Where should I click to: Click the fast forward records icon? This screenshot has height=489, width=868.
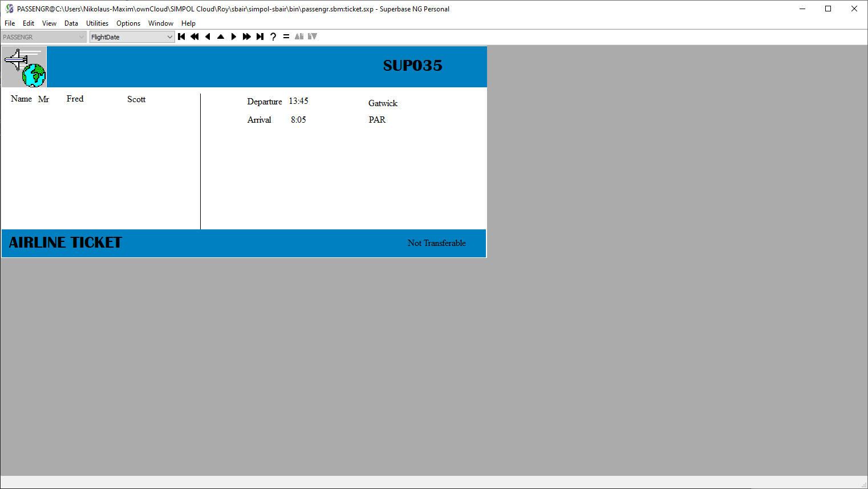(247, 36)
